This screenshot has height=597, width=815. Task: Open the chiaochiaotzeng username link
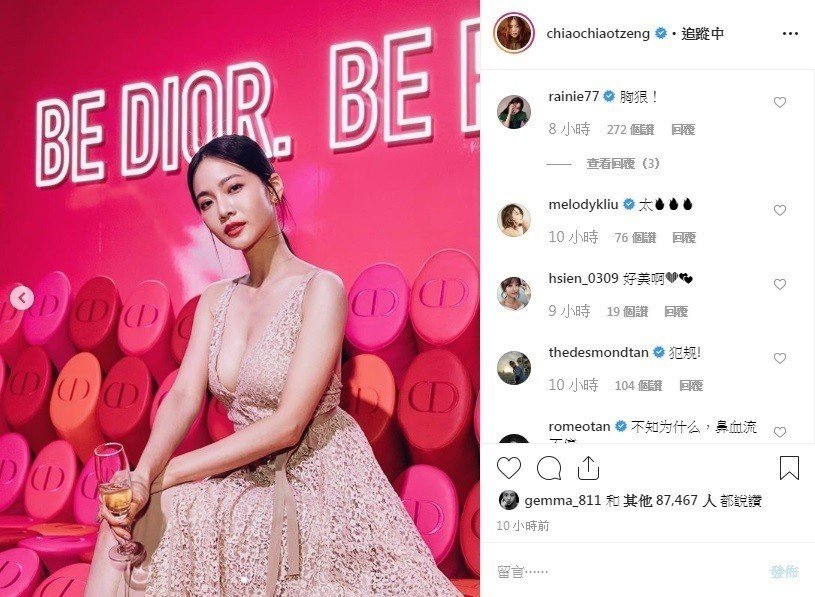coord(598,34)
